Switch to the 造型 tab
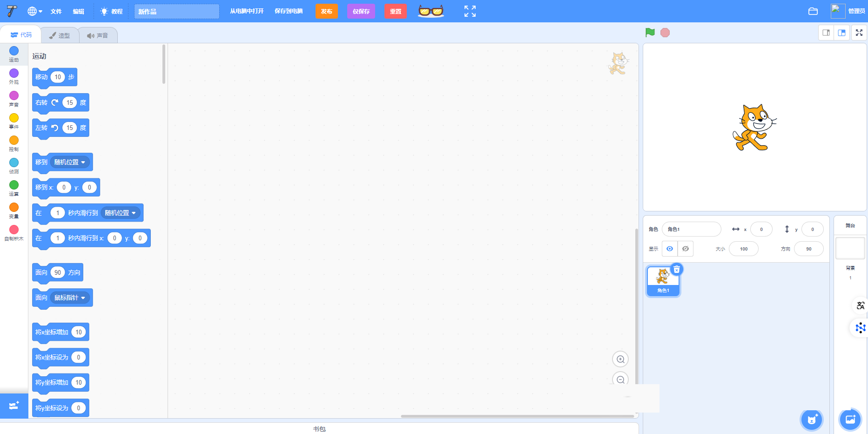The width and height of the screenshot is (868, 434). point(60,35)
